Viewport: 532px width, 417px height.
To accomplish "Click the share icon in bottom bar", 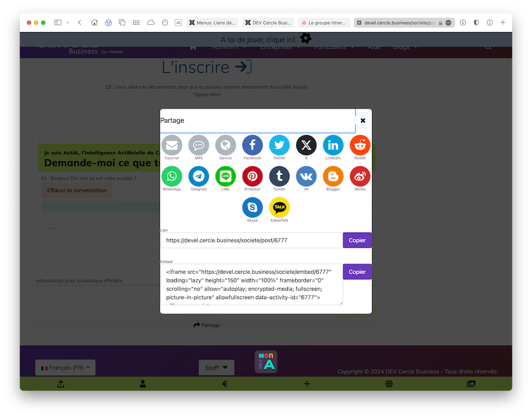I will pyautogui.click(x=61, y=384).
